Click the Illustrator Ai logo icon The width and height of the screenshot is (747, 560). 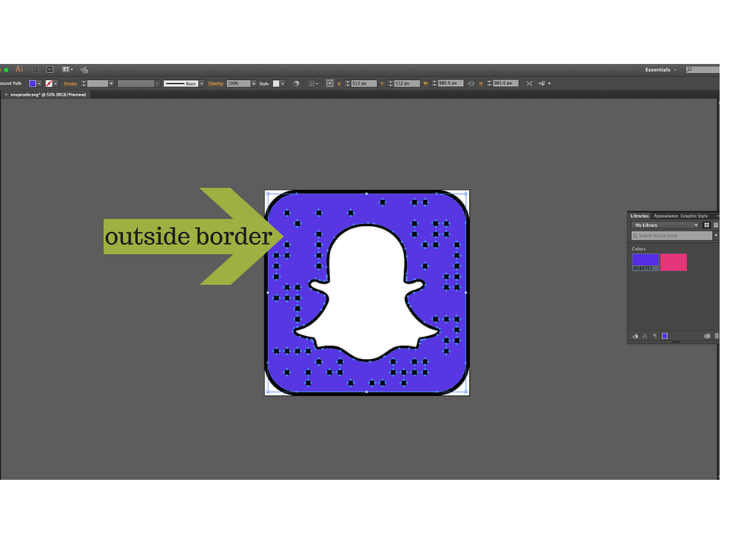pos(19,69)
